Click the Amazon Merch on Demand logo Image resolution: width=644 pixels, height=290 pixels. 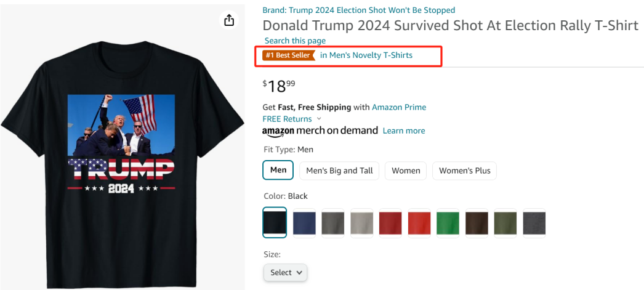pyautogui.click(x=320, y=131)
